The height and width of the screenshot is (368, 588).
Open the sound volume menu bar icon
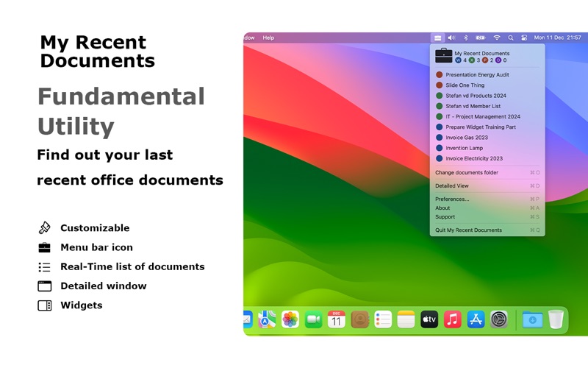pos(451,38)
